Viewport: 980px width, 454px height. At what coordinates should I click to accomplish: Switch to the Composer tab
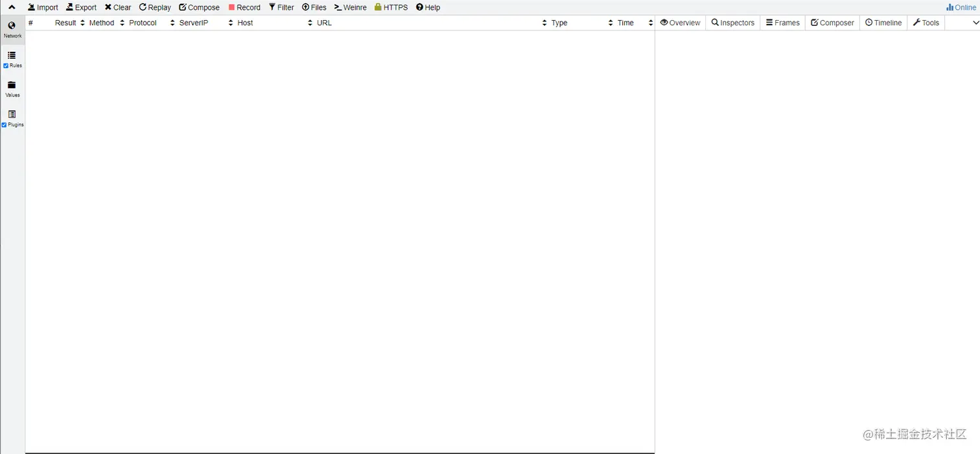tap(832, 23)
